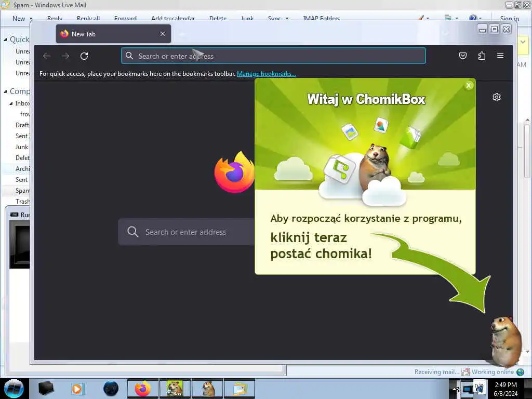Click the Firefox address bar field

point(273,56)
